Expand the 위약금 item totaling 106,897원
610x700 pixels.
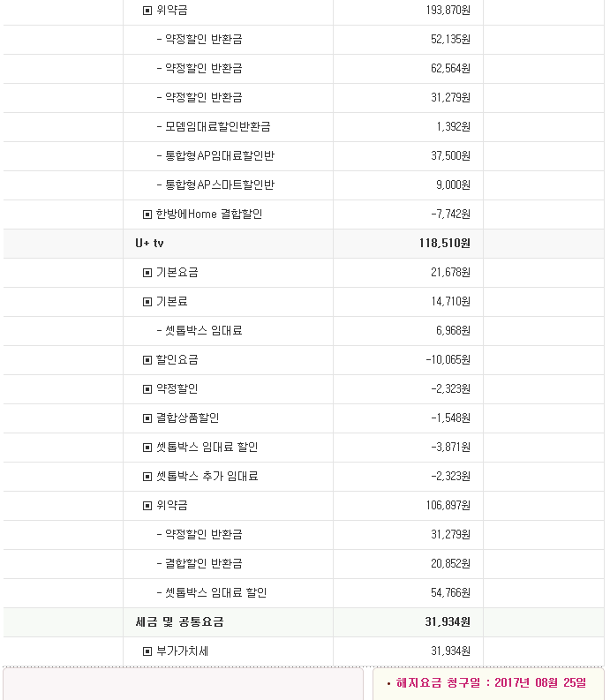coord(147,506)
